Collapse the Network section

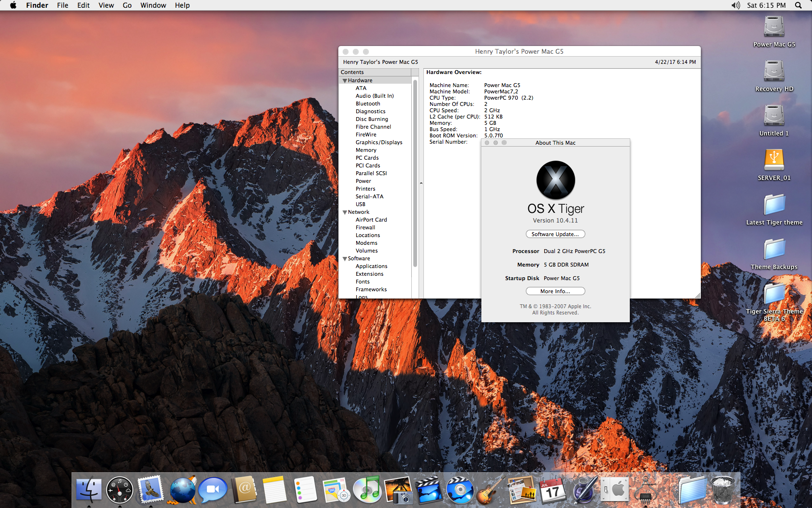[345, 212]
